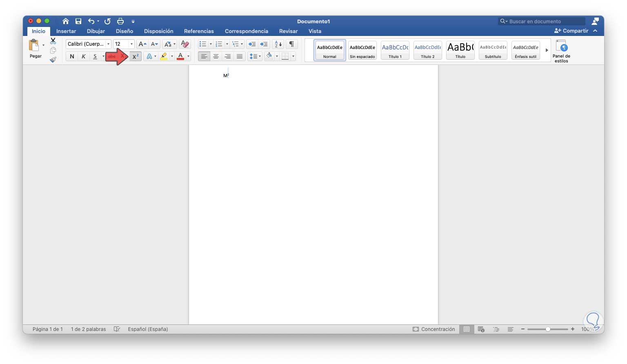Screen dimensions: 627x364
Task: Expand styles gallery arrow
Action: [547, 50]
